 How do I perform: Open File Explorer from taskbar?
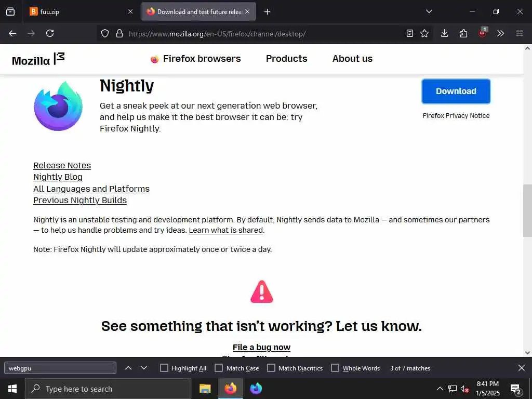coord(205,389)
